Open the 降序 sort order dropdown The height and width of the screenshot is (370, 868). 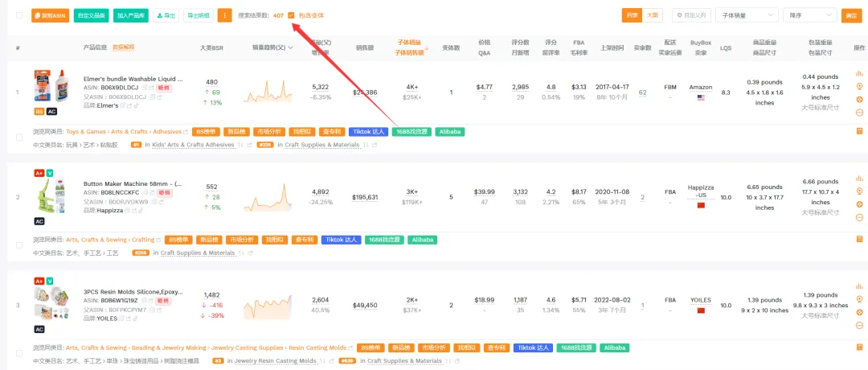(x=810, y=15)
